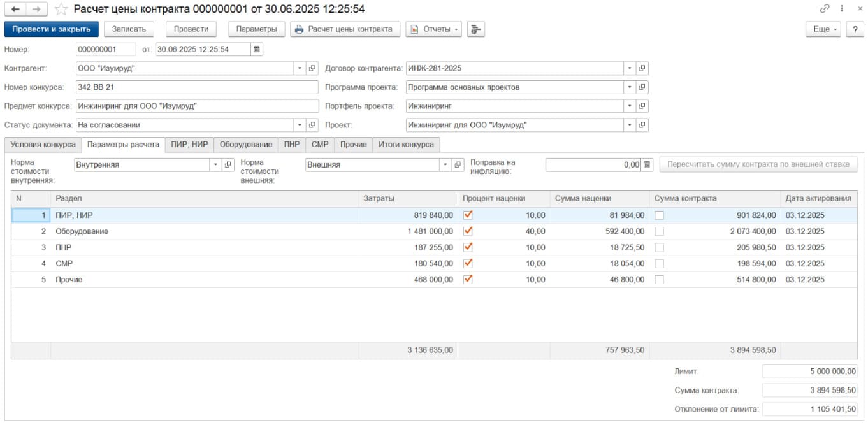The width and height of the screenshot is (868, 425).
Task: Check Сумма контракта box in ПНР row
Action: coord(659,247)
